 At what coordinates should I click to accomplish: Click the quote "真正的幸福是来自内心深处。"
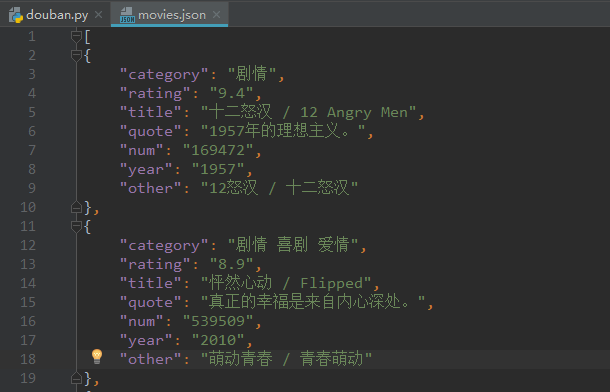[x=313, y=302]
